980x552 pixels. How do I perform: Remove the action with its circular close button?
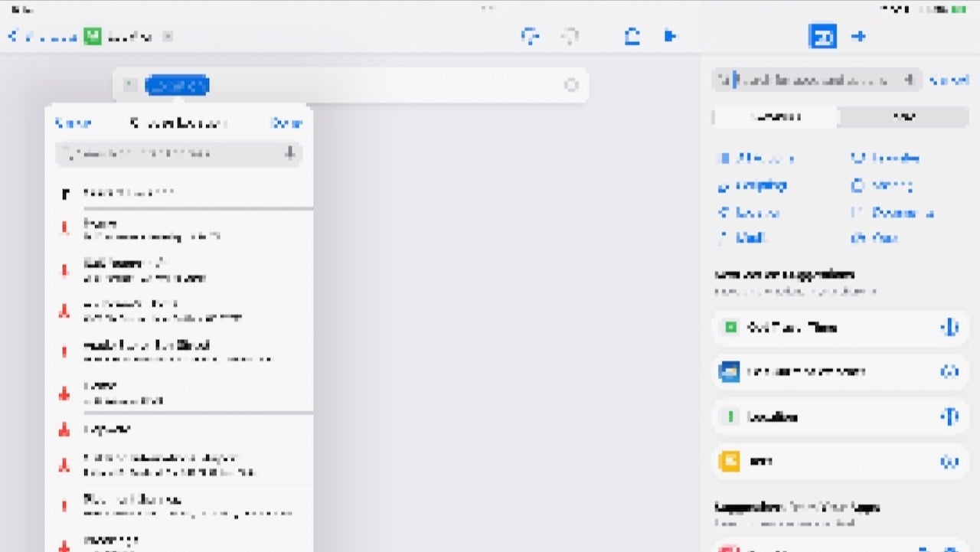(570, 86)
